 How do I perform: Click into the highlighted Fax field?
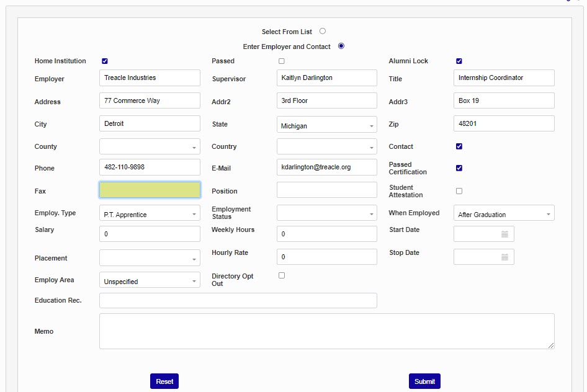click(150, 190)
